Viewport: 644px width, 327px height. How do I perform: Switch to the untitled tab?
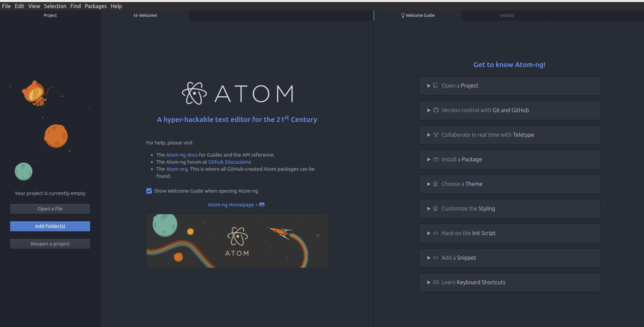click(507, 15)
